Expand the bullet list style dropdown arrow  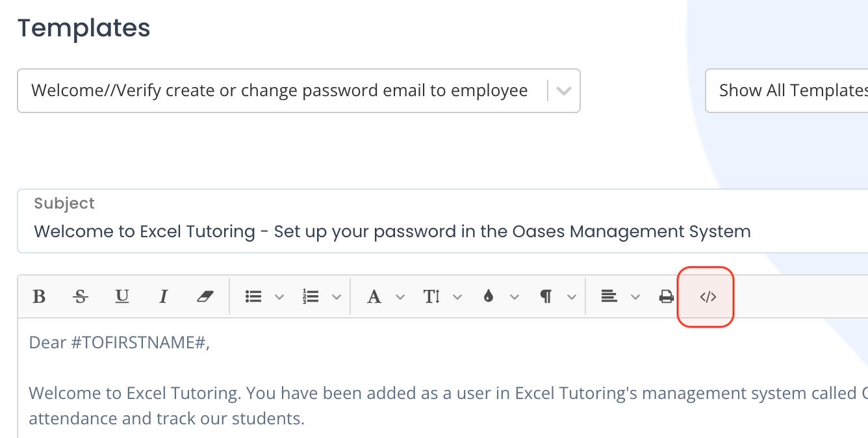point(279,297)
